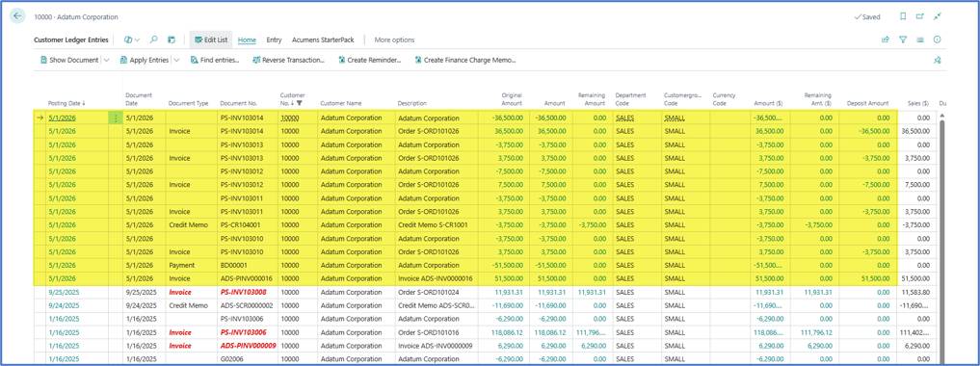
Task: Click original amount -11,690.00 link
Action: pyautogui.click(x=508, y=305)
